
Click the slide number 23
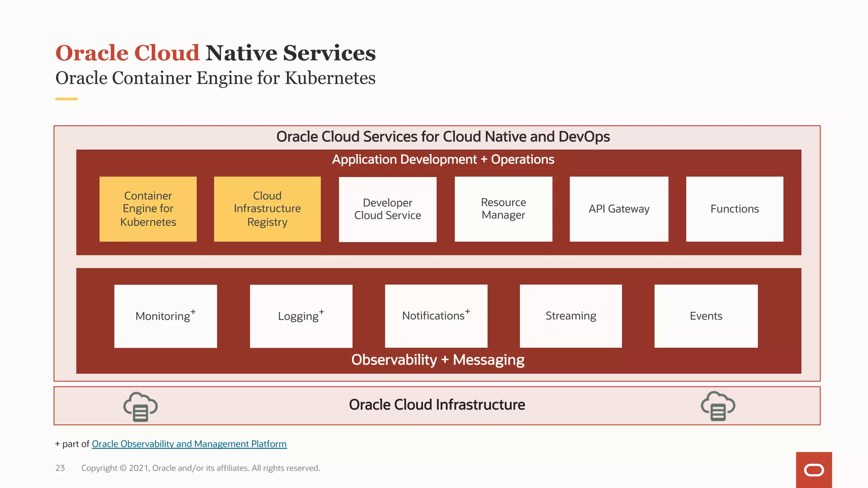60,468
